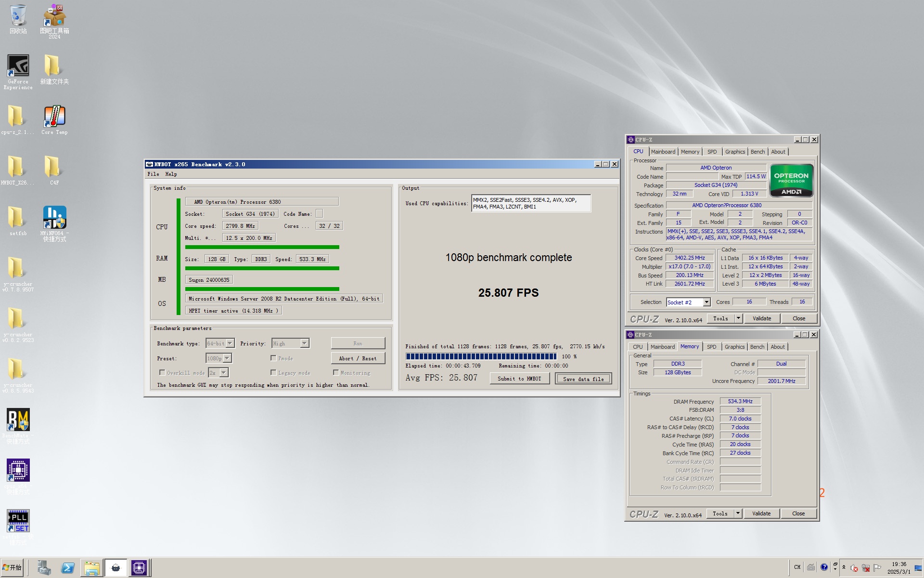Image resolution: width=924 pixels, height=578 pixels.
Task: Open the setfsb folder on desktop
Action: pos(18,221)
